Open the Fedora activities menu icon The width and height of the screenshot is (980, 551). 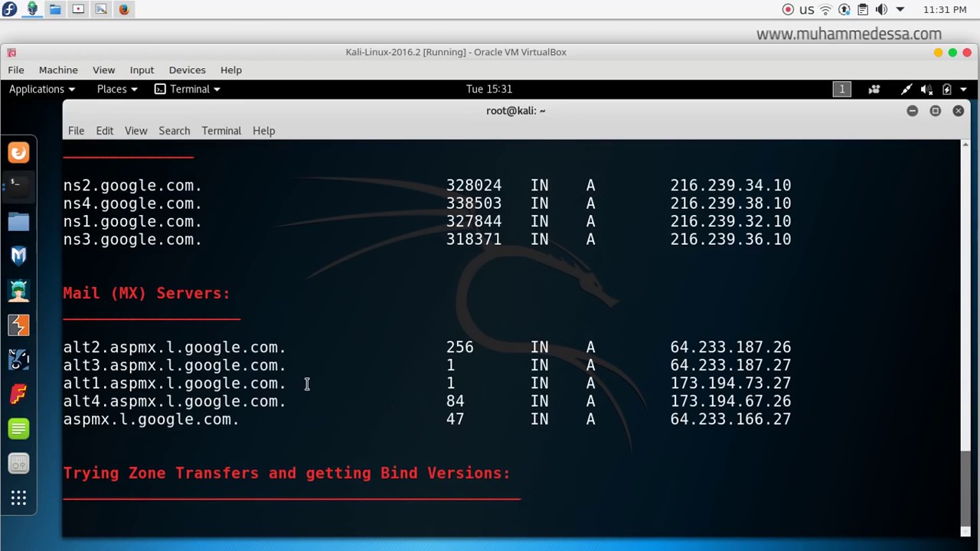[x=9, y=9]
